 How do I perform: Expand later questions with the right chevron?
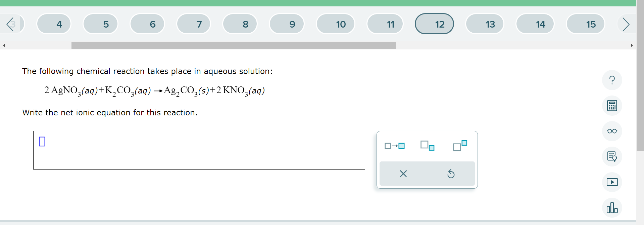[x=626, y=24]
